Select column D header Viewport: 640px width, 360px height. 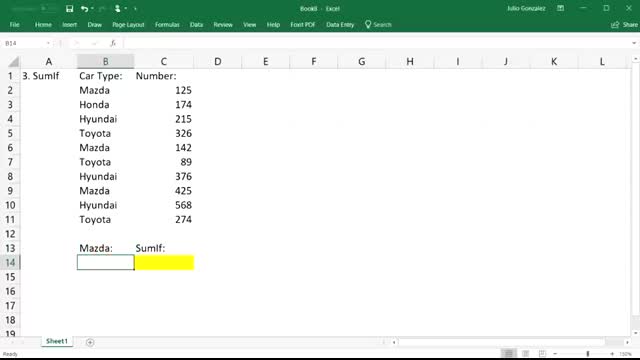218,62
